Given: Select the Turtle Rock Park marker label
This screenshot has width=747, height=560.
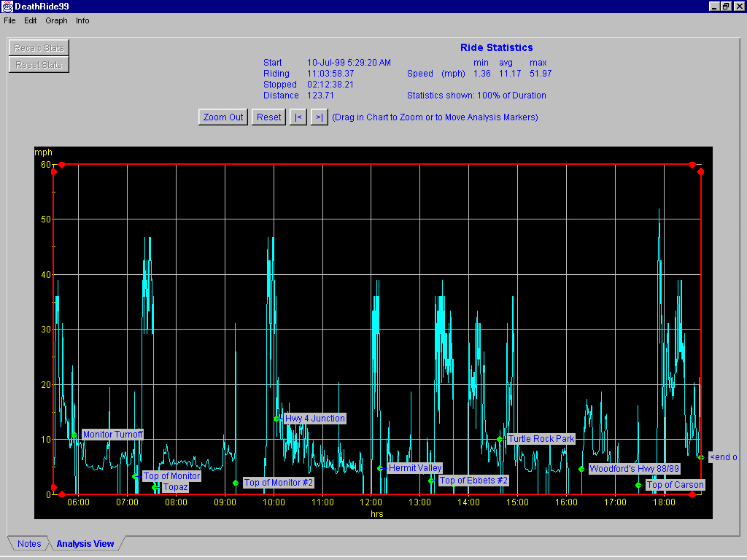Looking at the screenshot, I should tap(541, 438).
